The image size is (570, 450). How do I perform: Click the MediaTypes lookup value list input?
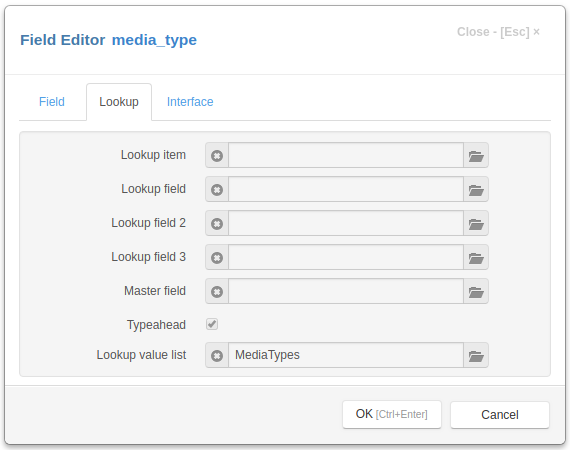pyautogui.click(x=346, y=355)
